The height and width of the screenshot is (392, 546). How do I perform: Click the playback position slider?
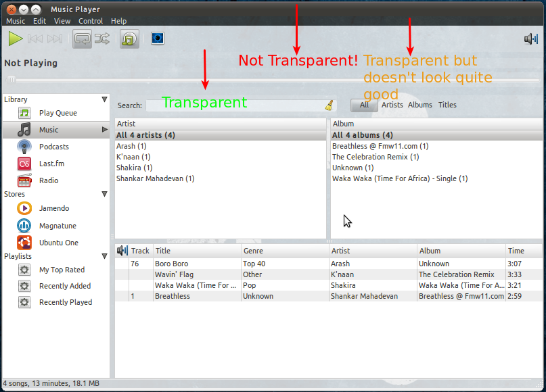click(x=271, y=80)
